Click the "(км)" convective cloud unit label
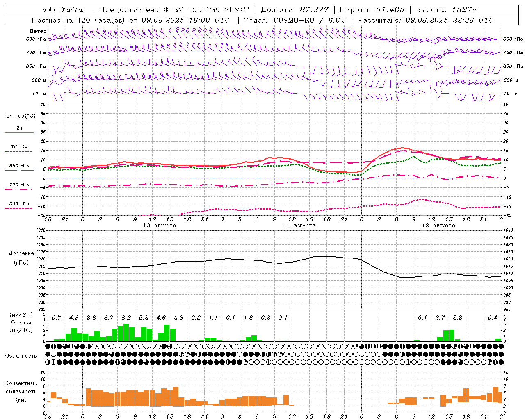This screenshot has width=525, height=420. coord(21,400)
